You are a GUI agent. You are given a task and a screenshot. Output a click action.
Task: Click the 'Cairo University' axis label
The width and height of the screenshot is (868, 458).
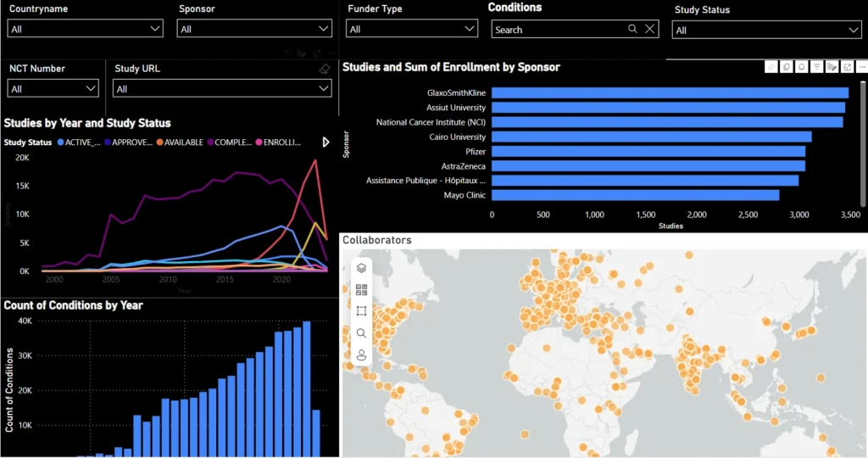click(x=457, y=137)
